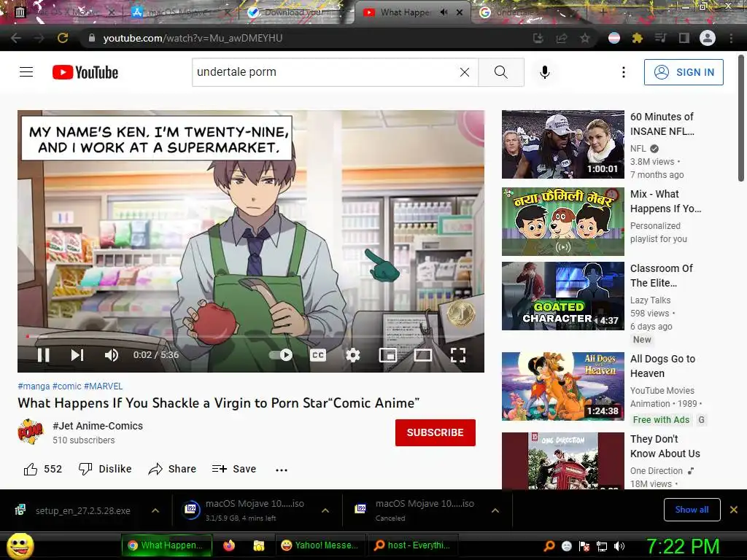747x560 pixels.
Task: Follow the #comic hashtag link
Action: [66, 386]
